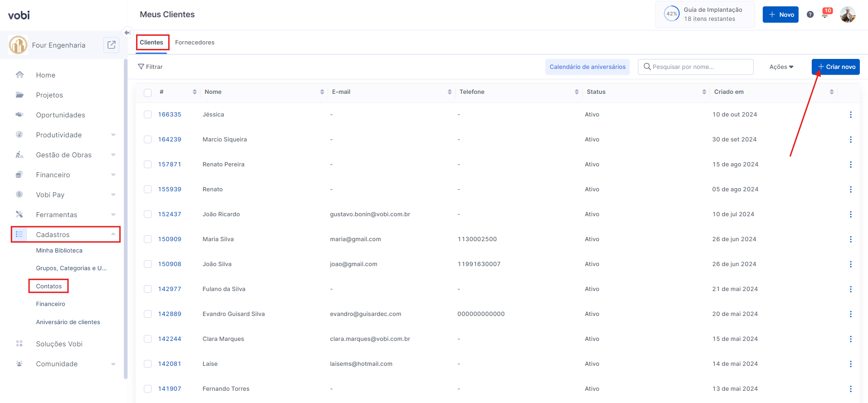Click the Gestão de Obras icon

click(20, 155)
